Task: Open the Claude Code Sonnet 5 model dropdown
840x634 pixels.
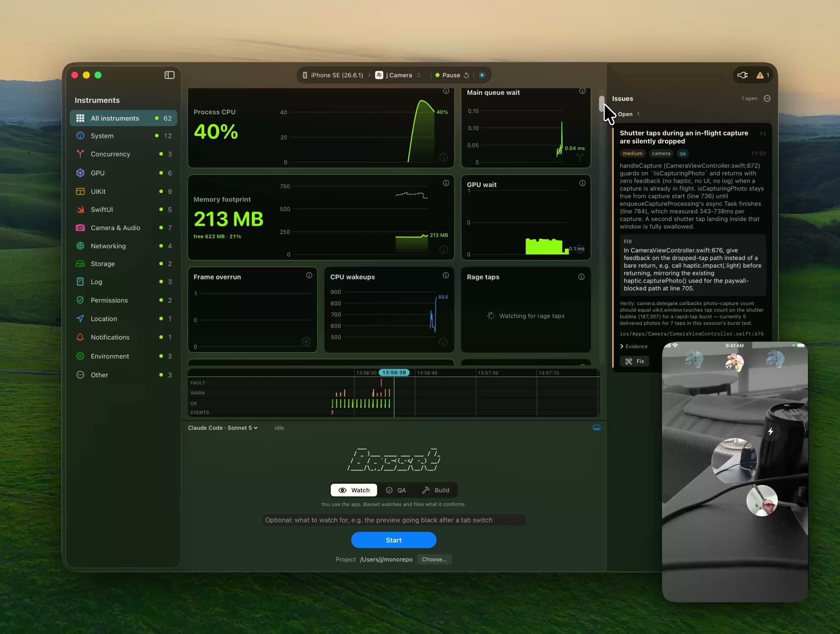Action: (223, 428)
